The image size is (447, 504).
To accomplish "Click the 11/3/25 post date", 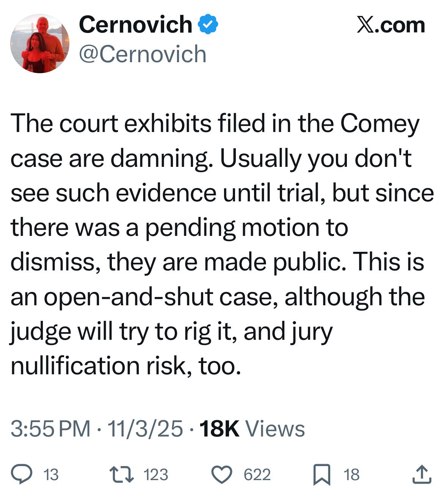I will click(x=145, y=429).
